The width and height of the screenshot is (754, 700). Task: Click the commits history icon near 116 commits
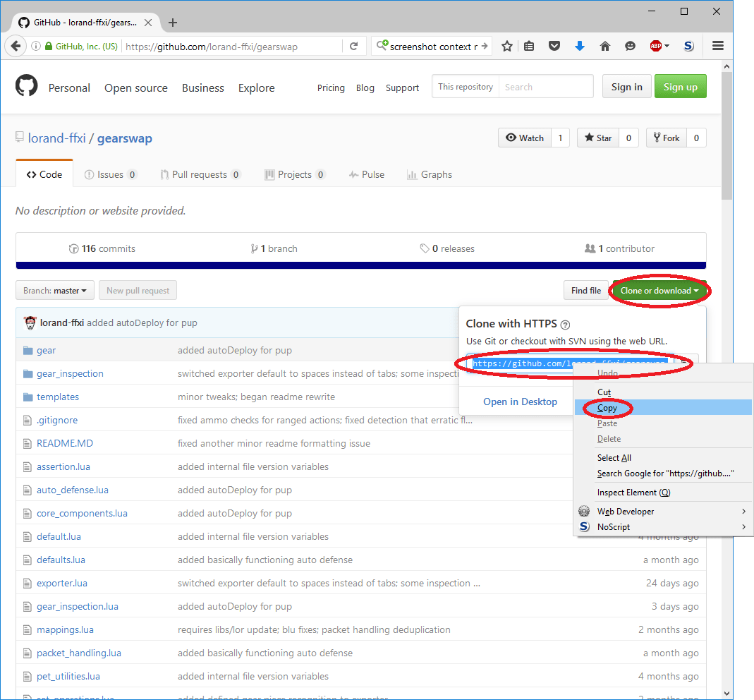pos(73,248)
